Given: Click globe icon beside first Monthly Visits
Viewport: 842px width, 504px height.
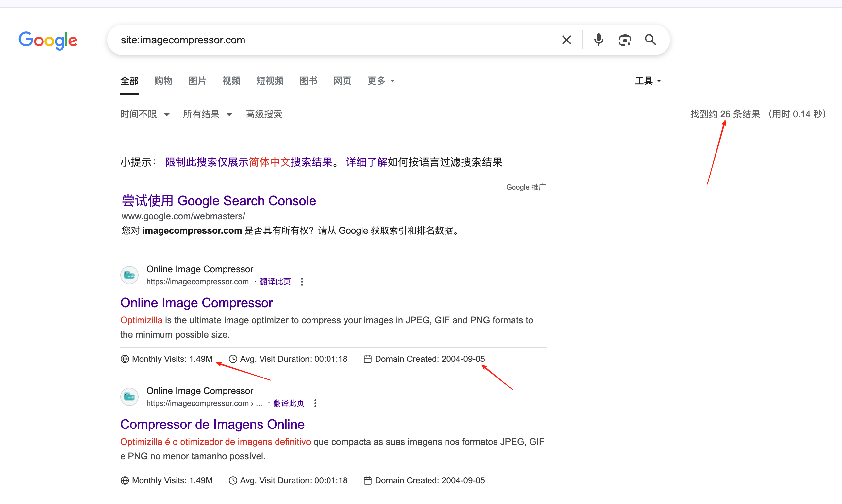Looking at the screenshot, I should 125,359.
